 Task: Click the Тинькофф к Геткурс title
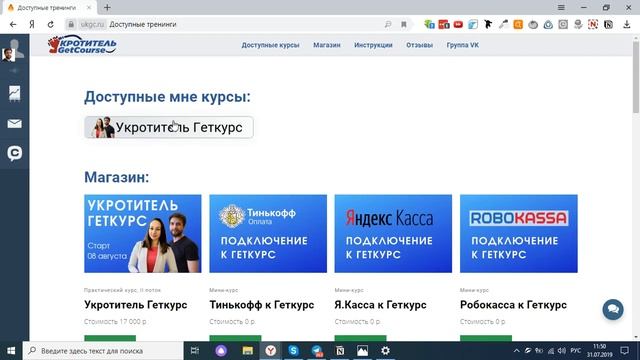point(262,304)
